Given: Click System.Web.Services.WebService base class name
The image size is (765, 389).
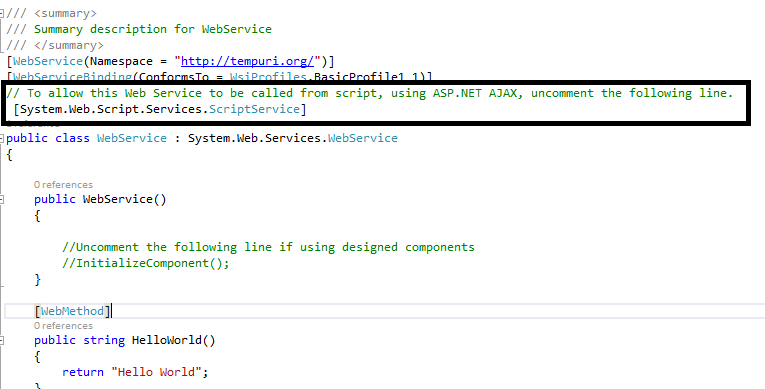Looking at the screenshot, I should tap(293, 138).
